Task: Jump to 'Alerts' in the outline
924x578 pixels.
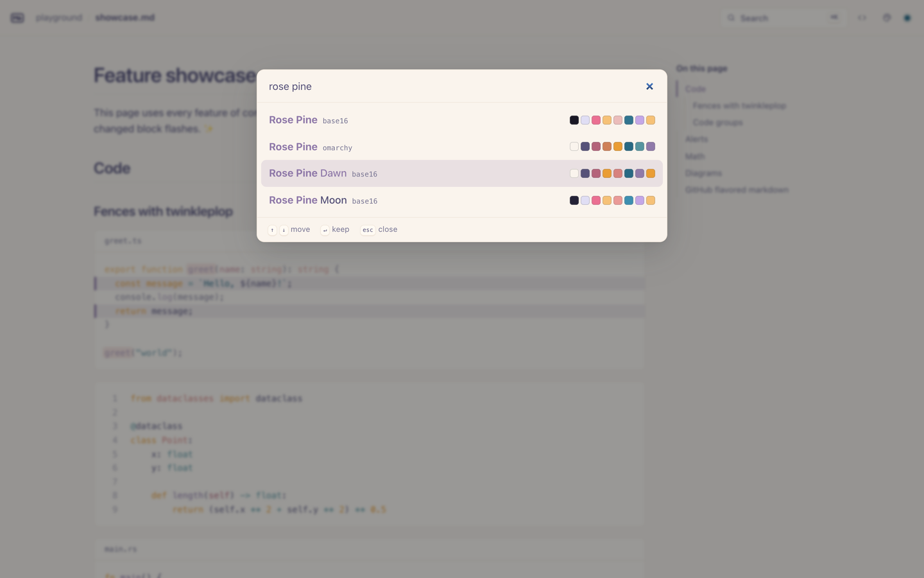Action: (696, 139)
